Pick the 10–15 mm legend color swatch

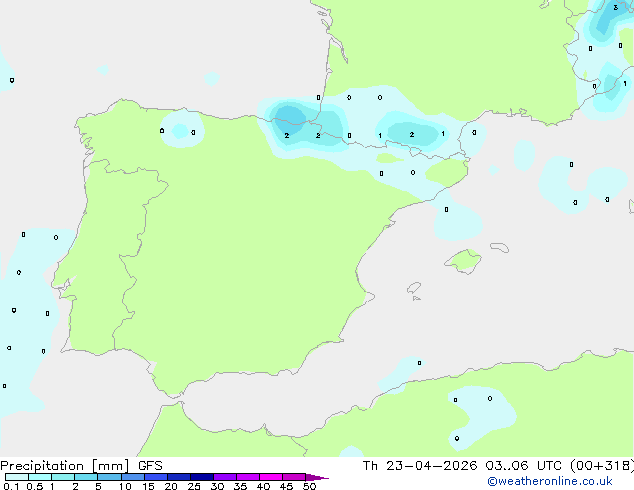[x=132, y=477]
